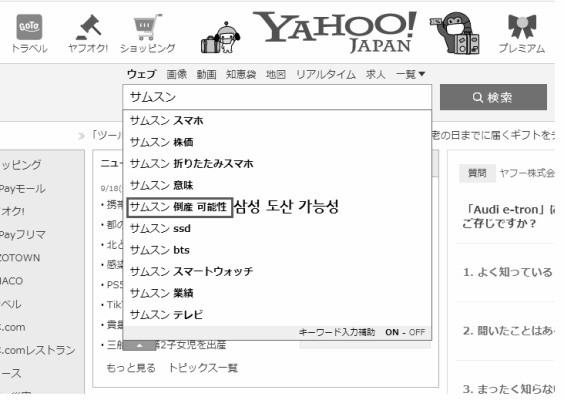Open the Payモール sidebar link
564x400 pixels.
click(23, 188)
